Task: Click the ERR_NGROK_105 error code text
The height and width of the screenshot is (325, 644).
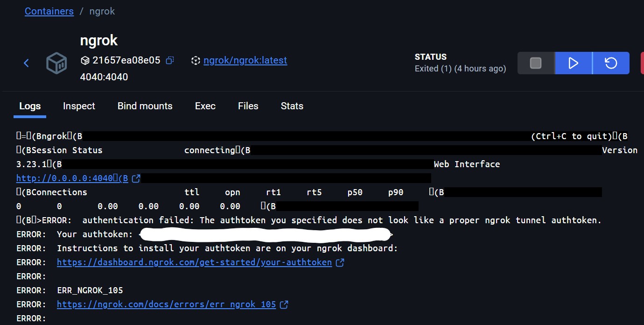Action: (x=90, y=290)
